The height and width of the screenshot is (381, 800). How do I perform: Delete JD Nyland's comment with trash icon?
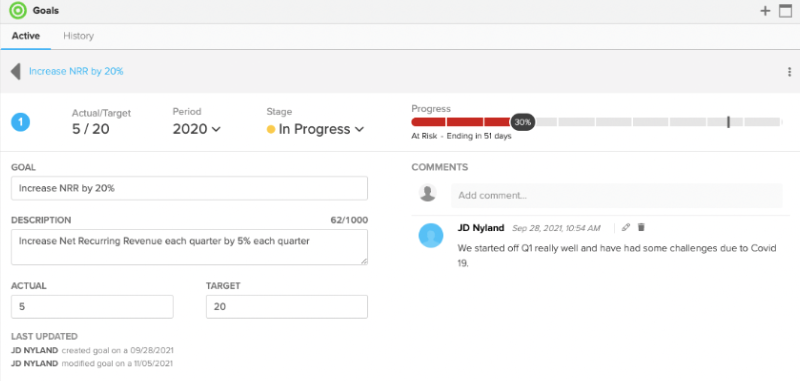641,227
